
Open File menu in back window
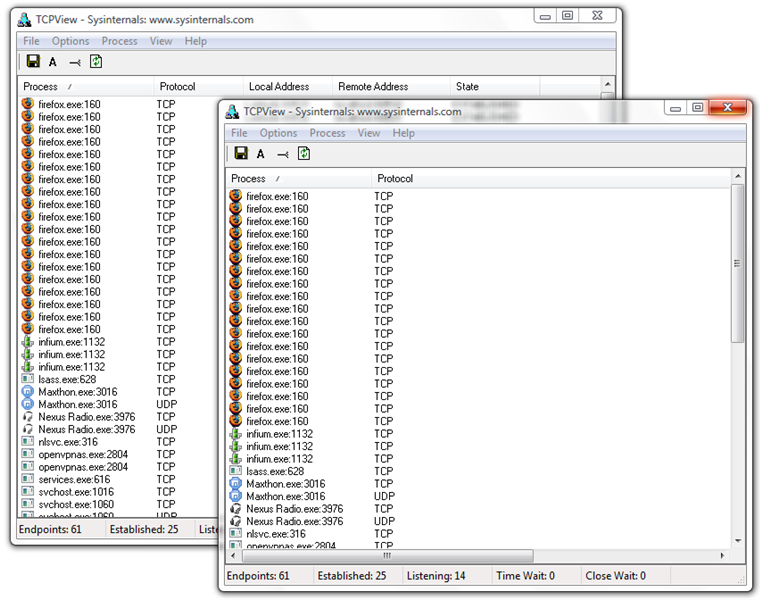coord(31,41)
